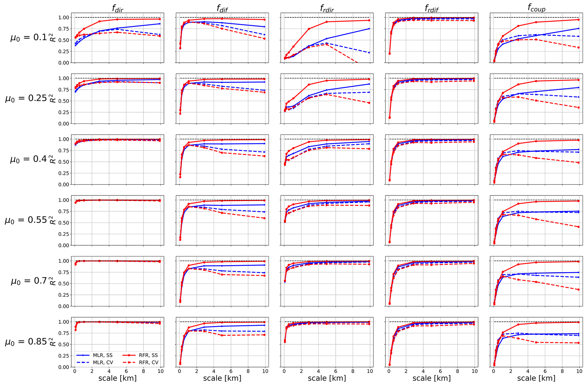Click 'scale [km]' label under f_rdir column
Viewport: 588px width, 385px height.
327,378
